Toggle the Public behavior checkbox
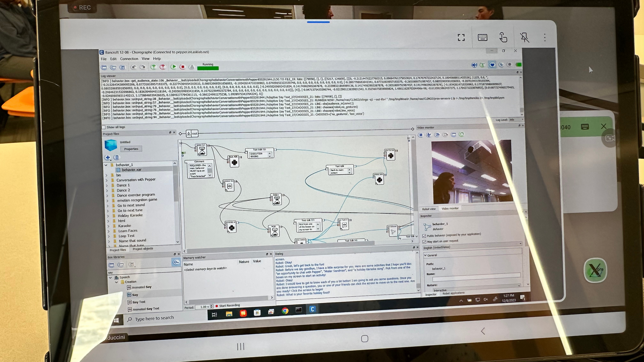 point(424,236)
